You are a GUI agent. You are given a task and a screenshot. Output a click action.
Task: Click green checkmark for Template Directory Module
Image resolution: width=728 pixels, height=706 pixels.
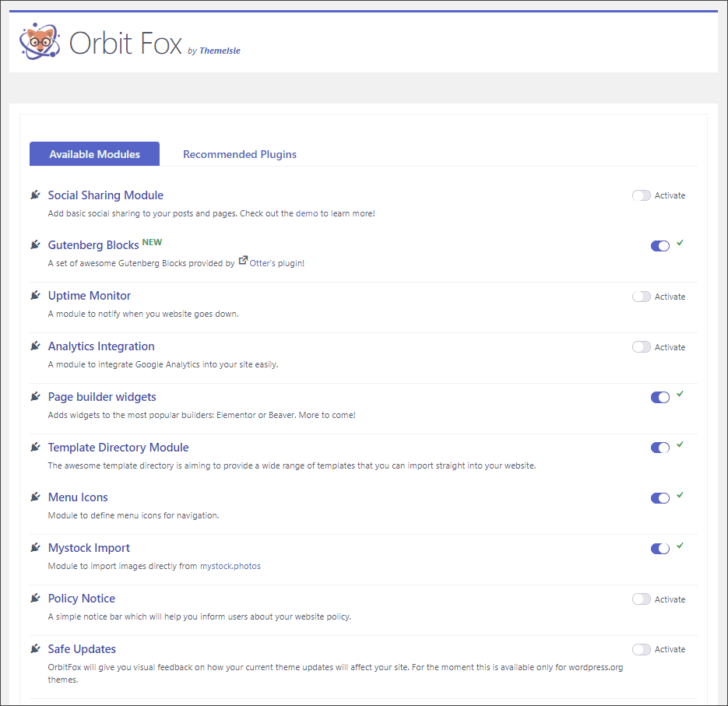tap(680, 444)
